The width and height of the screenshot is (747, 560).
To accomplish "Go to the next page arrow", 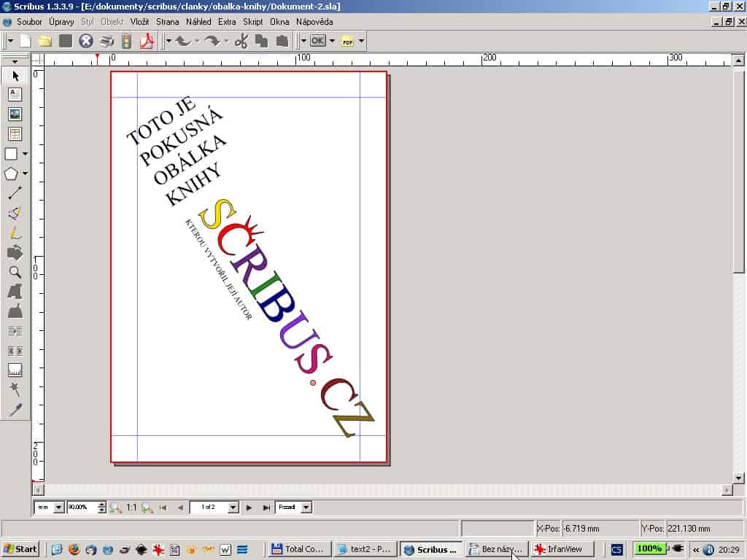I will click(x=249, y=507).
